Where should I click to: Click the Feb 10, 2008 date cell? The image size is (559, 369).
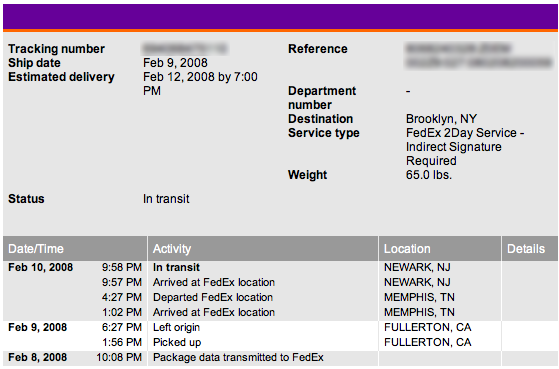(x=40, y=267)
